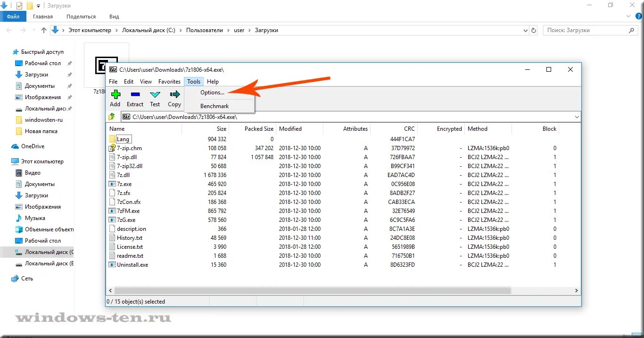This screenshot has height=338, width=644.
Task: Click Explorer back navigation arrow
Action: tap(9, 30)
